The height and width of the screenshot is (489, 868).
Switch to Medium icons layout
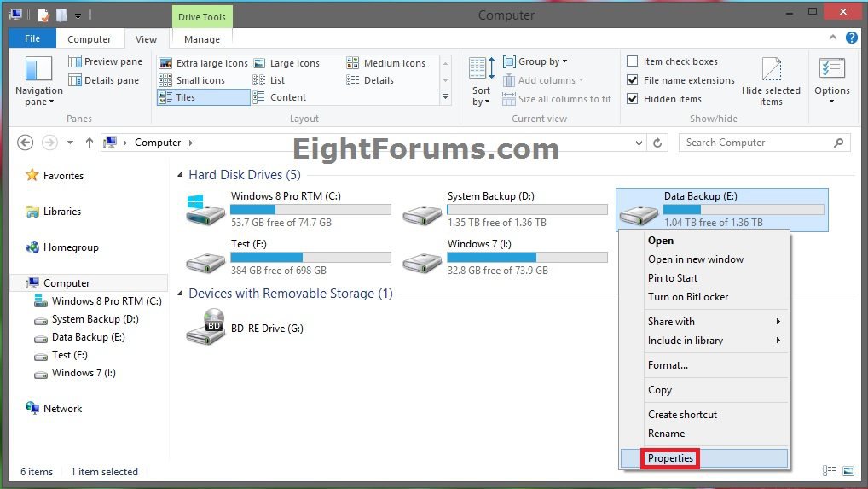click(386, 63)
